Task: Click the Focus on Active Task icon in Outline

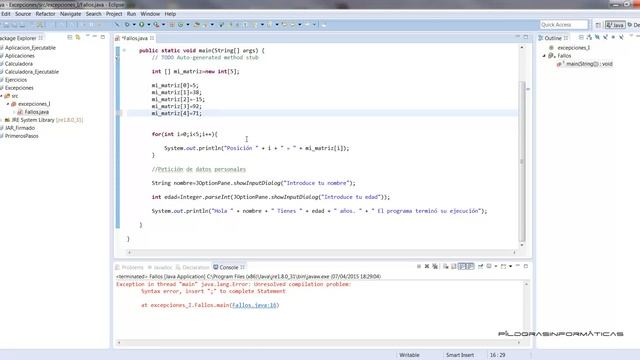Action: tap(581, 37)
